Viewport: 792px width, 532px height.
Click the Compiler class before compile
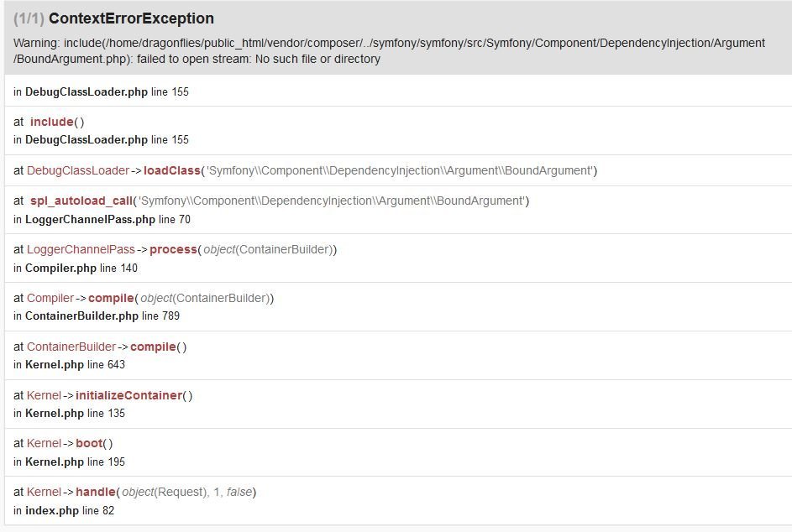[50, 298]
